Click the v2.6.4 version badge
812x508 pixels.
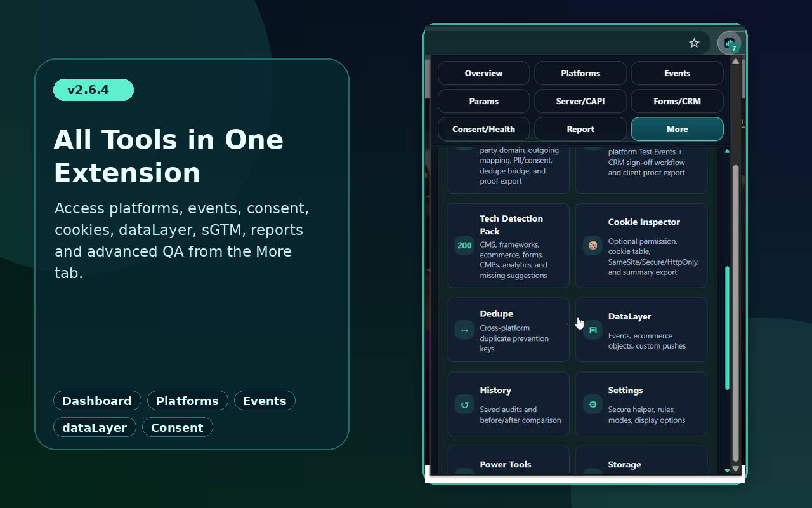tap(93, 90)
